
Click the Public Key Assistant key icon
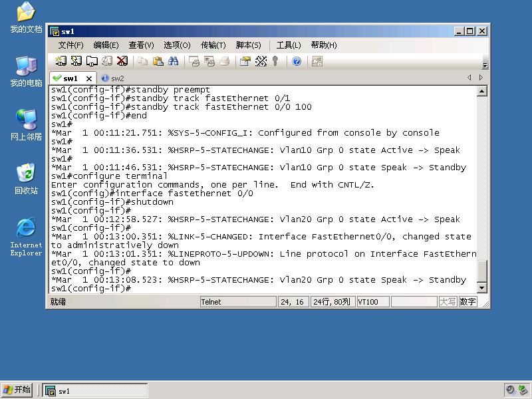click(x=275, y=61)
